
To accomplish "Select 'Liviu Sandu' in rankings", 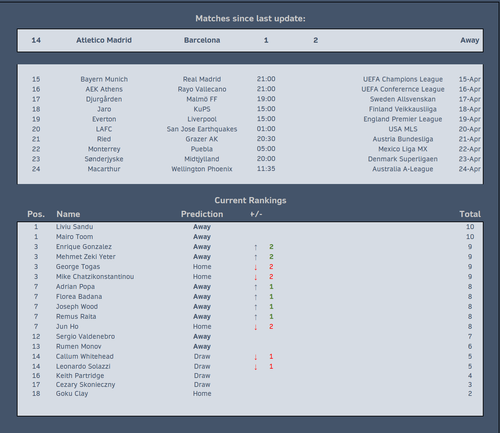I will (x=74, y=227).
